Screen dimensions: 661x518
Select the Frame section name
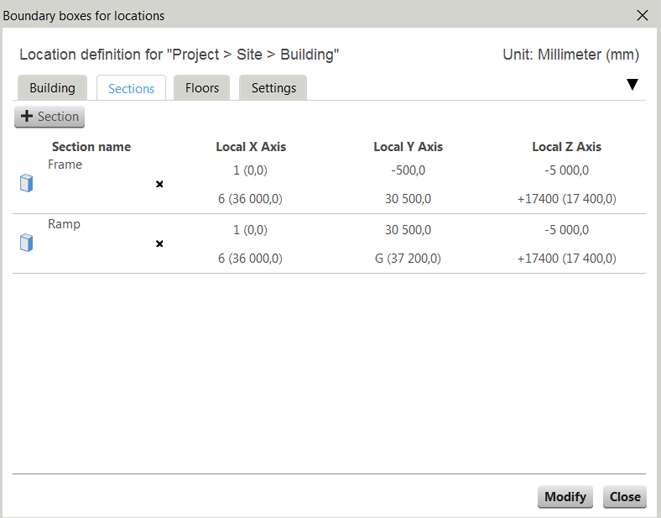65,165
